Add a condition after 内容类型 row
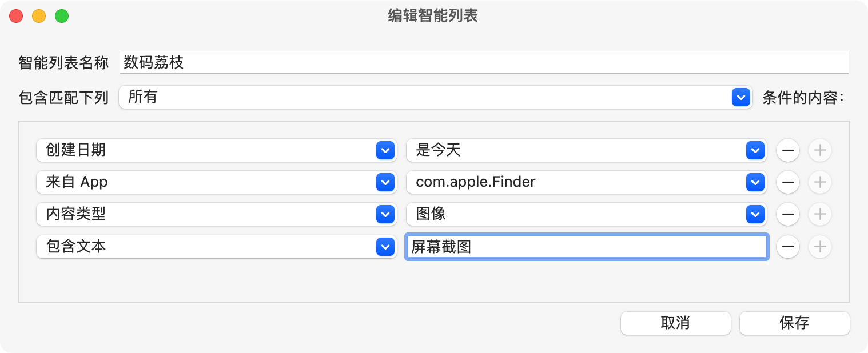This screenshot has width=868, height=353. [x=819, y=214]
